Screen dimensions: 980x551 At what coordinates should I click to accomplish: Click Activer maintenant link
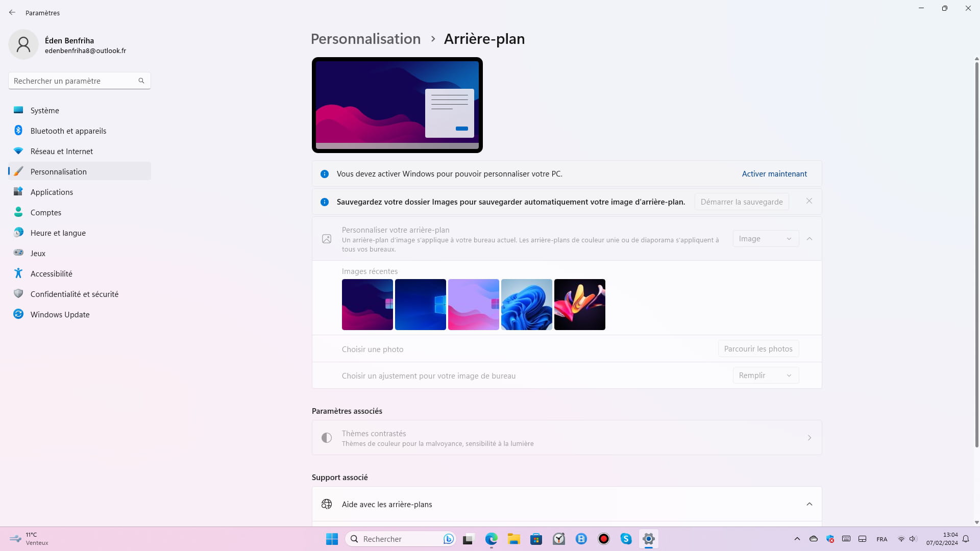tap(774, 174)
